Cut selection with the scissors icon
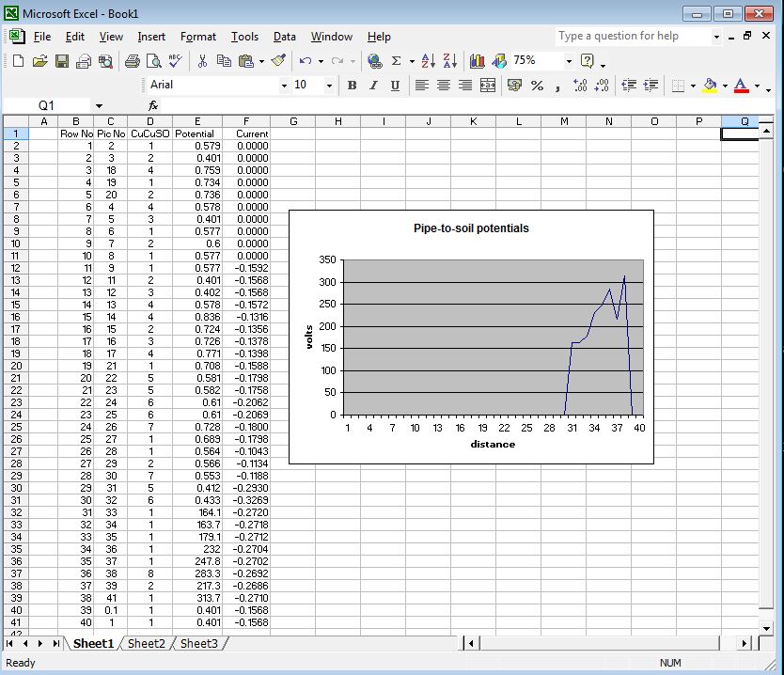784x675 pixels. (202, 61)
